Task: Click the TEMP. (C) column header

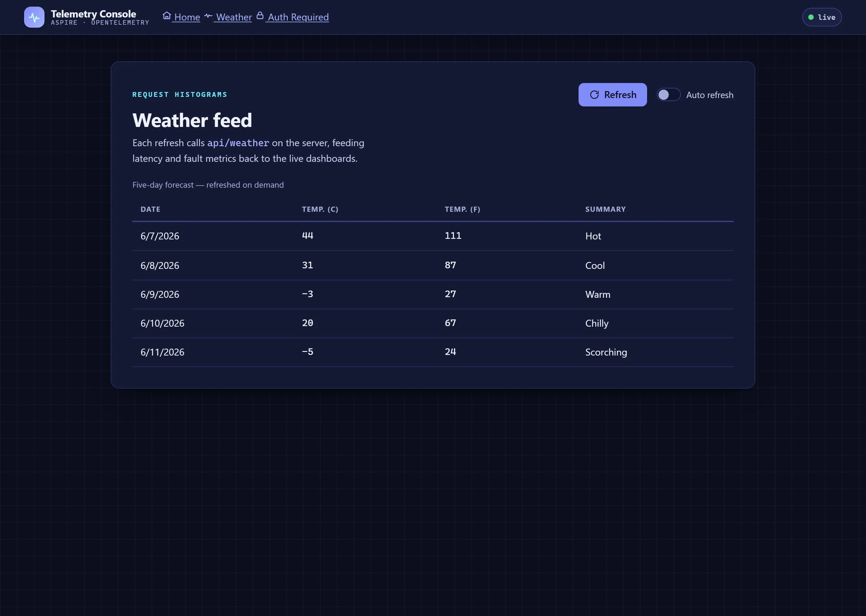Action: pos(320,209)
